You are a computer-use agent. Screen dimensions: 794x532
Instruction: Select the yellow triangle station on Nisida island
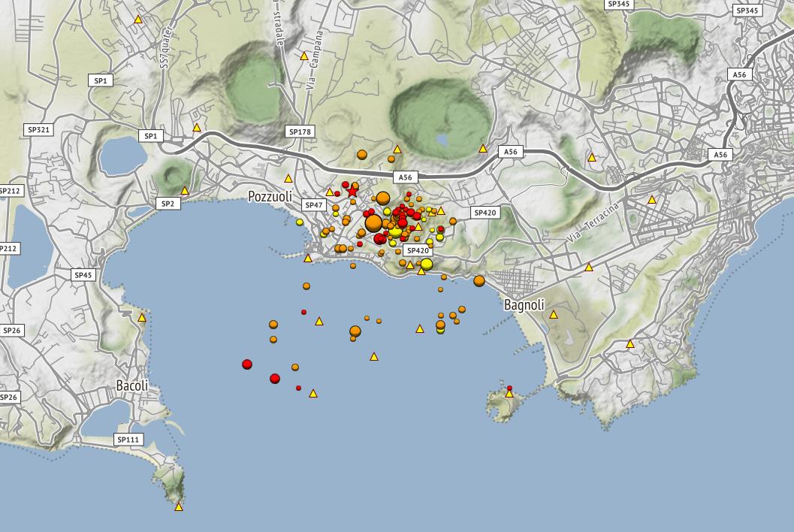[x=509, y=393]
